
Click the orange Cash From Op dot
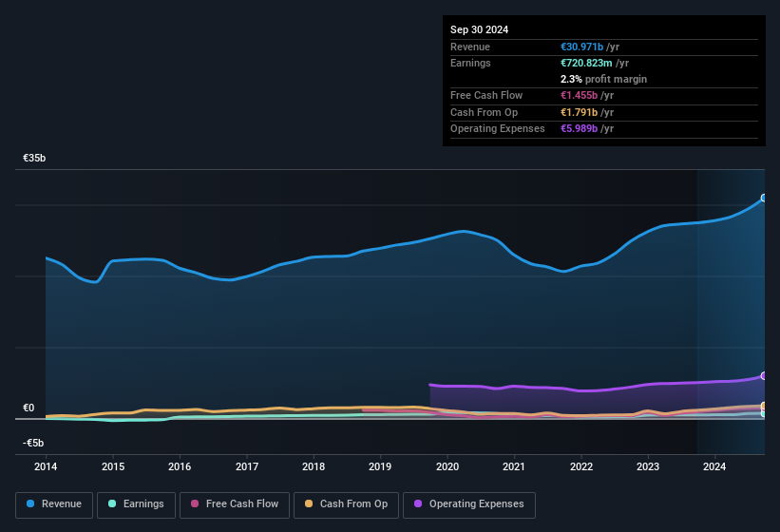coord(310,503)
